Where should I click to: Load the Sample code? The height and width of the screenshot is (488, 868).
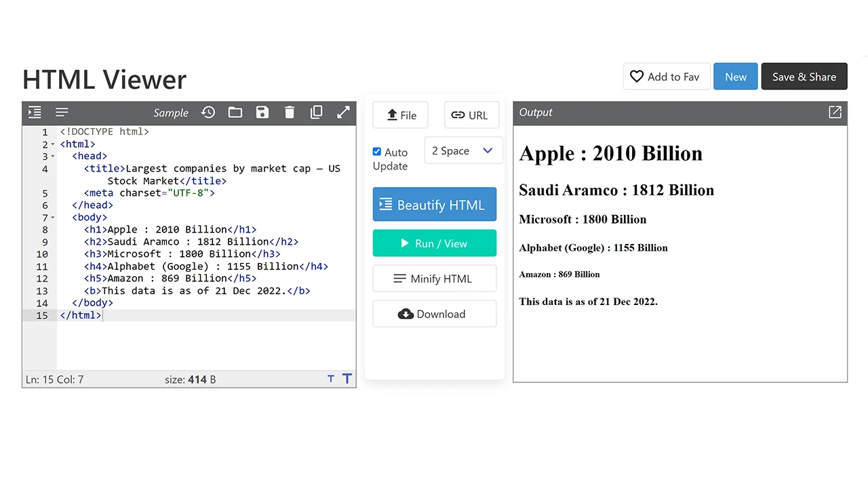(170, 113)
